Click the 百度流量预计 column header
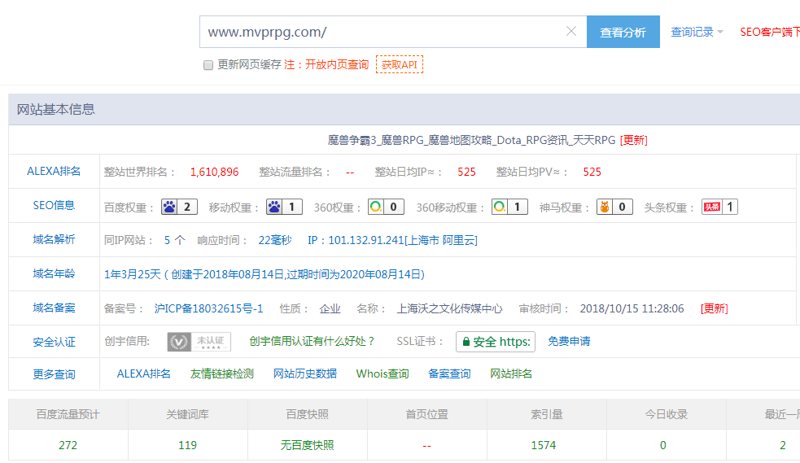Screen dimensions: 800x463 click(68, 414)
